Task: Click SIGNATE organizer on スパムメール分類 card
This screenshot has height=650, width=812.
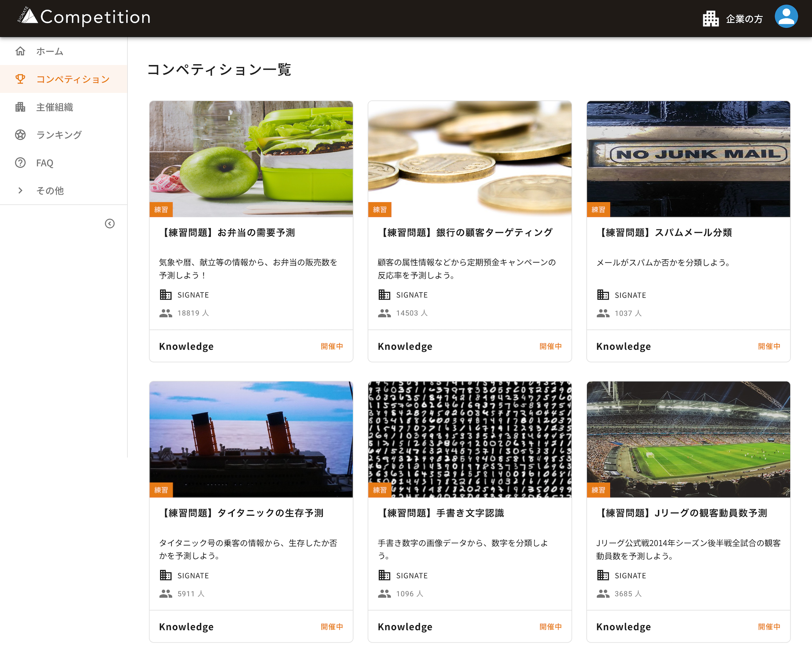Action: (630, 295)
